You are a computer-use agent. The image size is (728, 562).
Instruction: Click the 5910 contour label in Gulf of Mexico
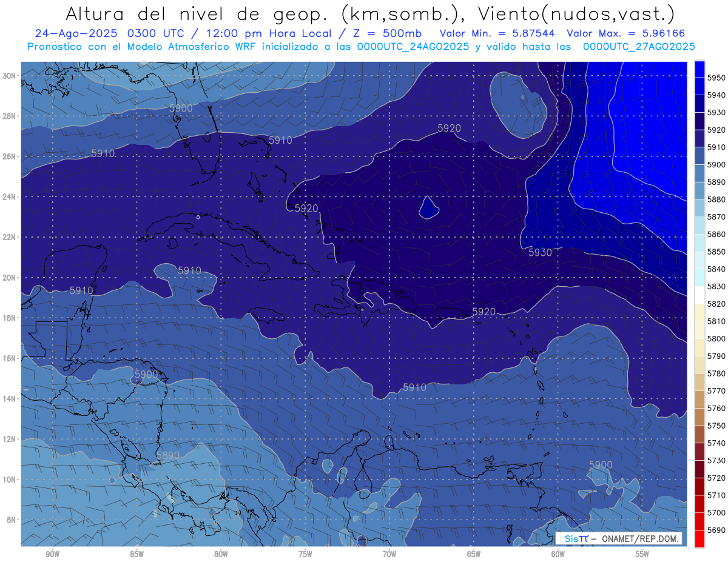(x=103, y=153)
